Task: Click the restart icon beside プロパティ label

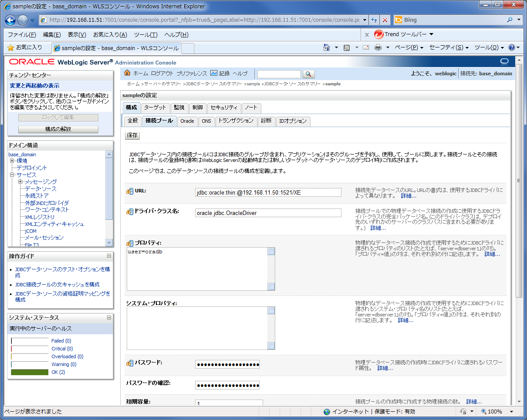Action: 130,243
